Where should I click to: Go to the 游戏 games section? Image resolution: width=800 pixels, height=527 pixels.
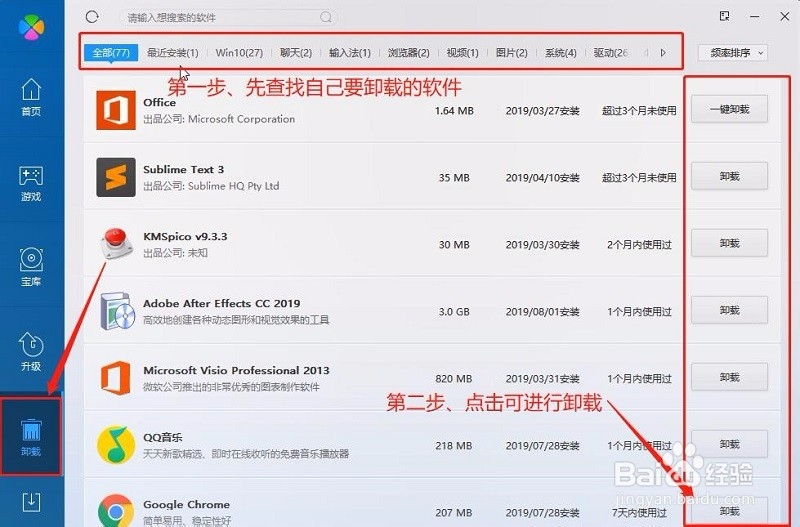31,183
